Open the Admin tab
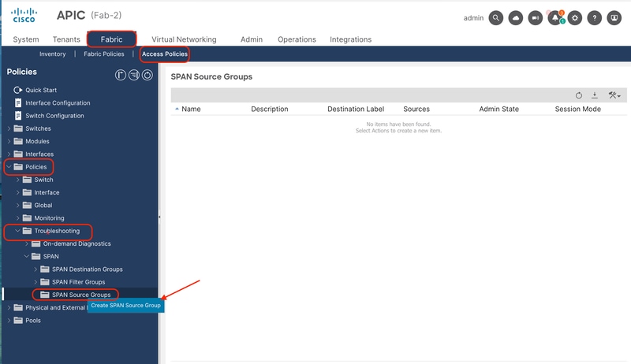Screen dimensions: 631x364 click(252, 39)
